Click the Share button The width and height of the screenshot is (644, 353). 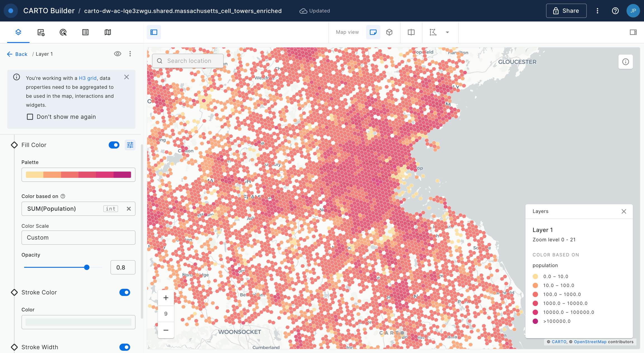point(566,11)
